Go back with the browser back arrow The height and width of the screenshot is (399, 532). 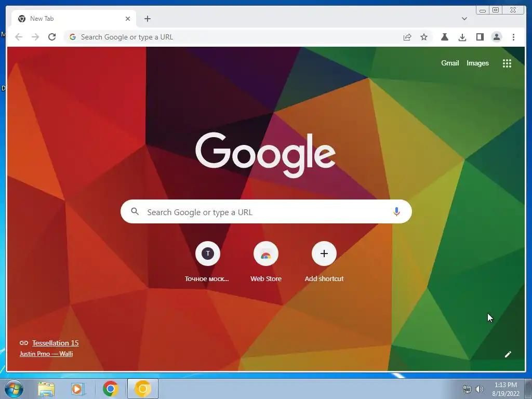point(19,37)
